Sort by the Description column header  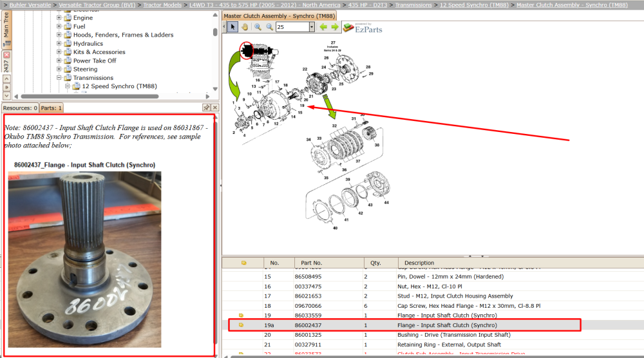point(521,263)
